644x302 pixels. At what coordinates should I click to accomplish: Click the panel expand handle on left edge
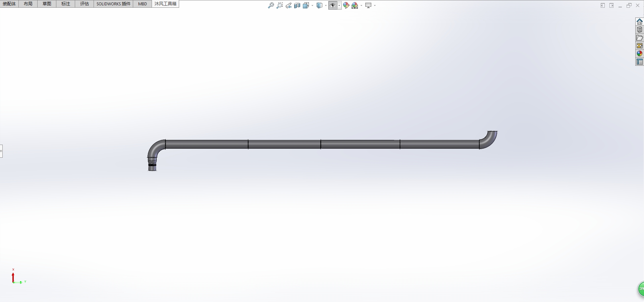click(1, 151)
